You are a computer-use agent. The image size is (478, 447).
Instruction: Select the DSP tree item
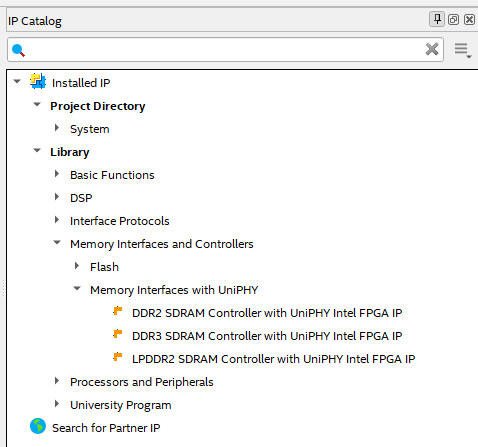click(x=81, y=198)
